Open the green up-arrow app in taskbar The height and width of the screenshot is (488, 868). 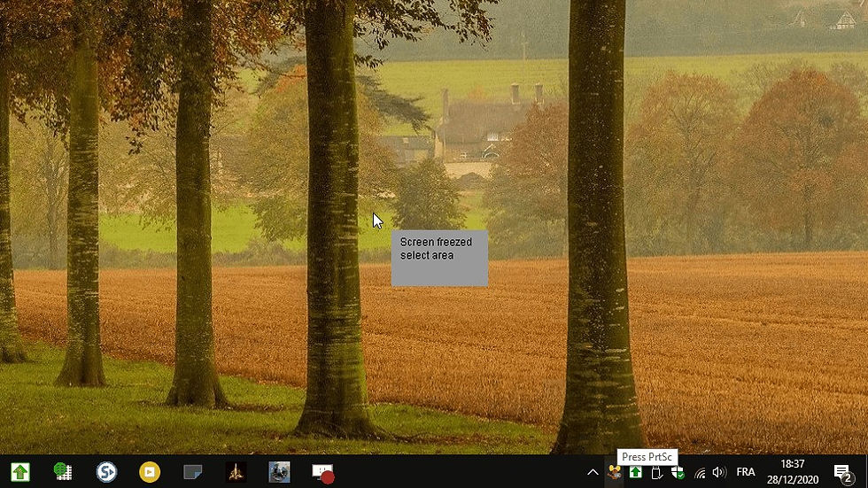click(20, 472)
